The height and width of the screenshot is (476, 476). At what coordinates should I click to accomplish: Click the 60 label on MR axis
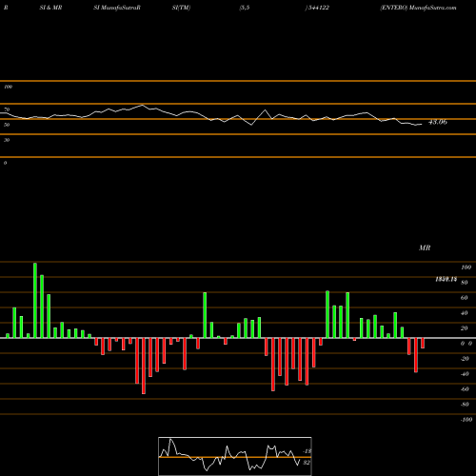pos(465,298)
